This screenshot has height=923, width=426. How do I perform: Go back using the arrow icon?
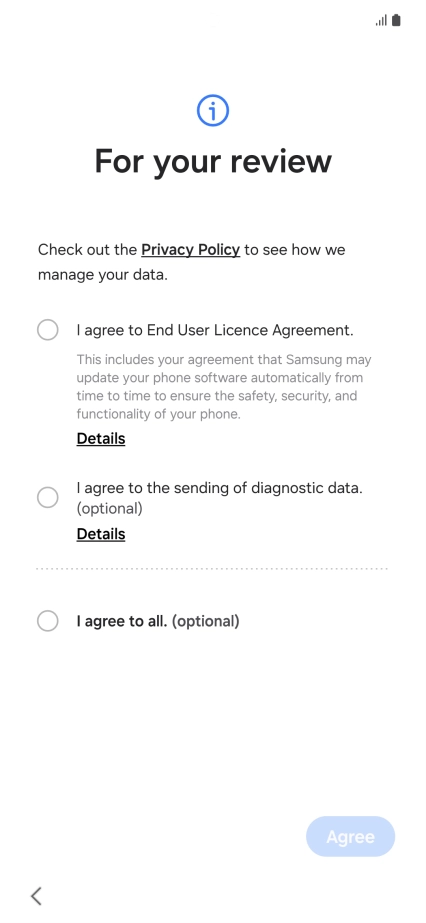coord(36,896)
